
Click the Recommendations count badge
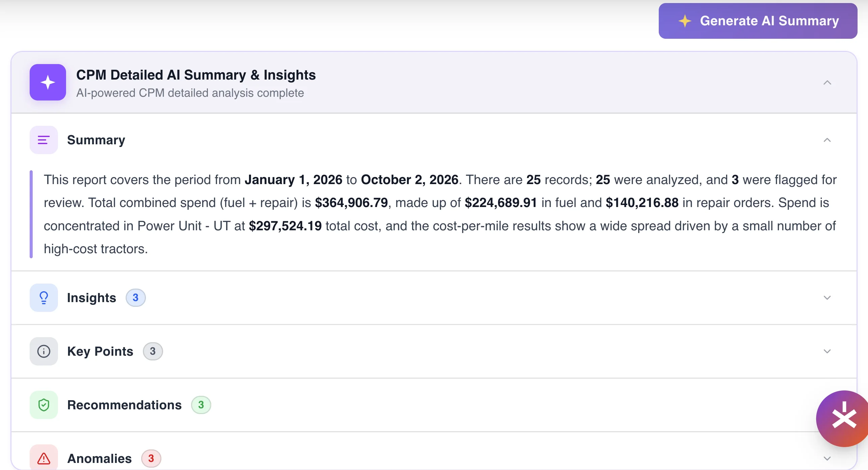pos(201,405)
